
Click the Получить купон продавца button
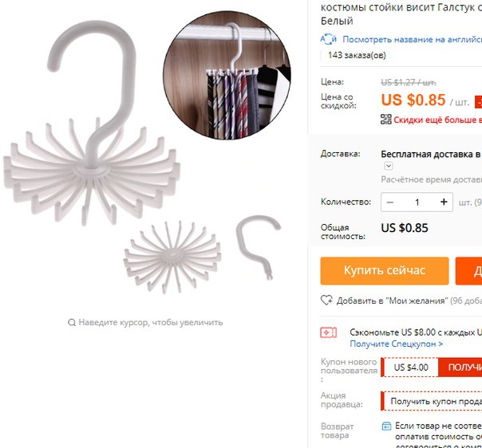tap(432, 401)
